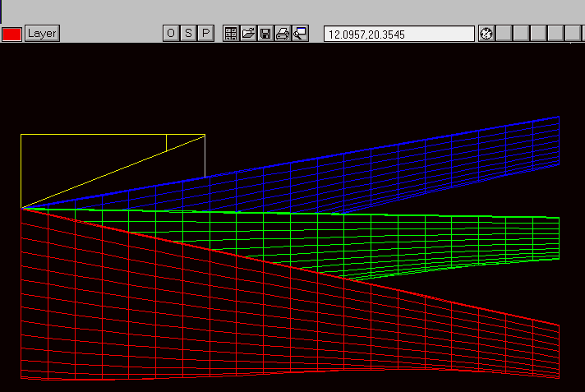The width and height of the screenshot is (585, 392).
Task: Click the red layer color swatch
Action: tap(12, 34)
